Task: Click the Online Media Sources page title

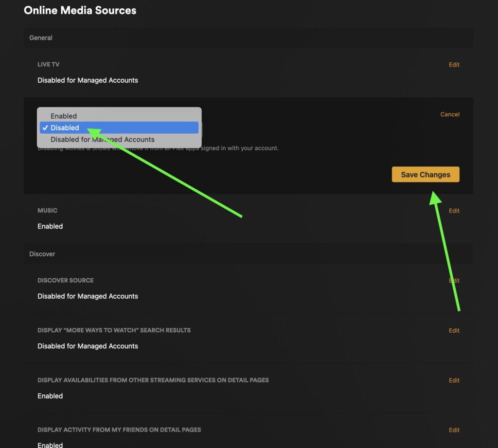Action: click(x=80, y=10)
